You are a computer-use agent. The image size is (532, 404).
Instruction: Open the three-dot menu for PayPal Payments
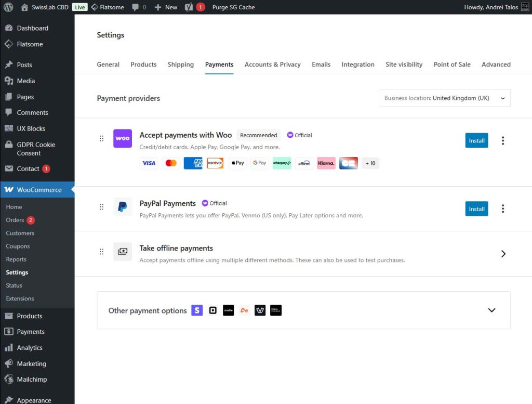503,208
